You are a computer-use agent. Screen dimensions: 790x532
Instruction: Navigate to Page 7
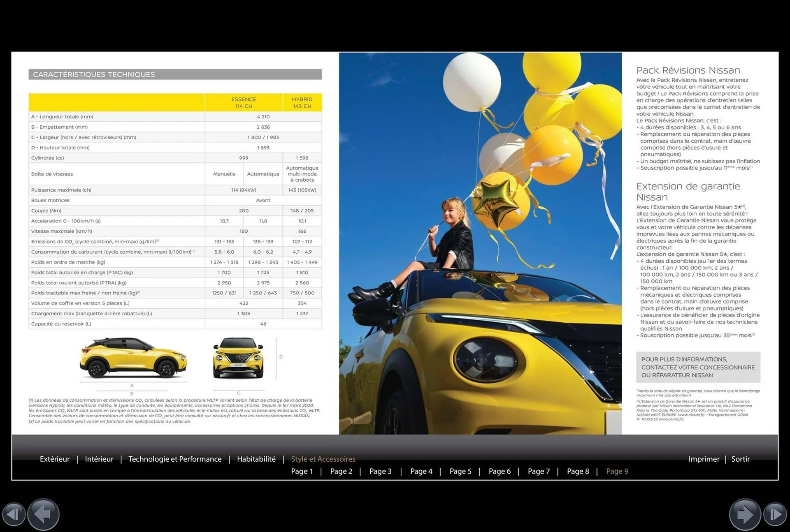[x=539, y=471]
